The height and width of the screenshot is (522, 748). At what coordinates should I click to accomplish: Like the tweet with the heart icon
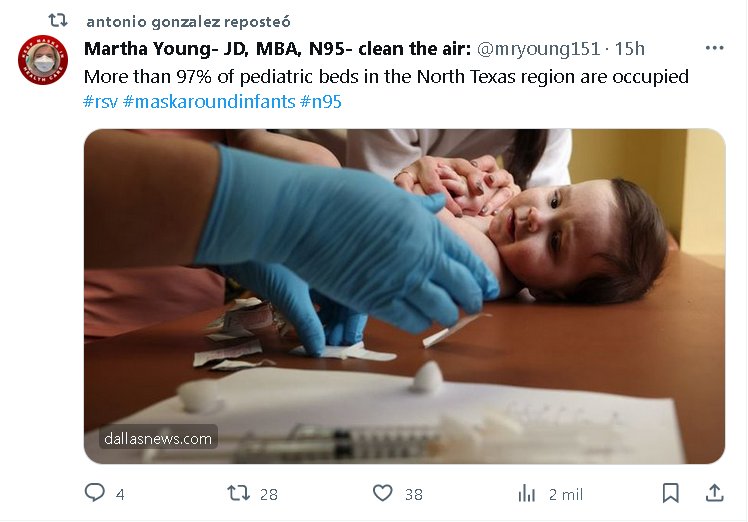coord(382,493)
